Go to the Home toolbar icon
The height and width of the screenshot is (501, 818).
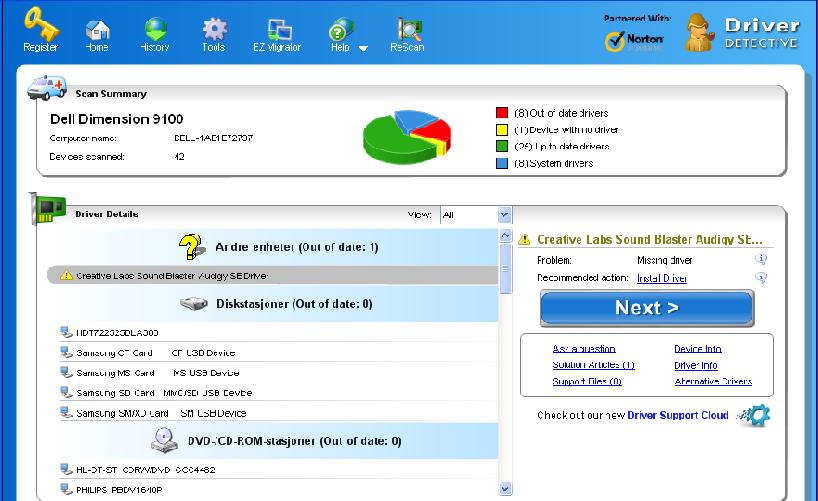point(98,30)
